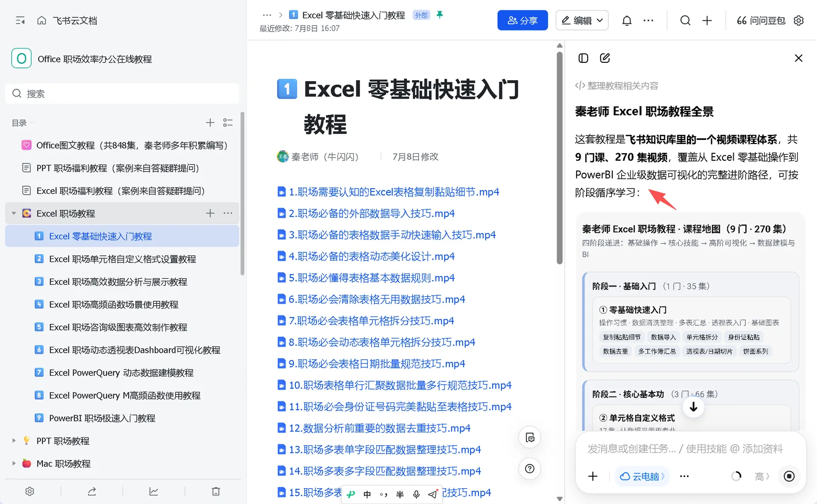Switch IME 中 language mode
Image resolution: width=817 pixels, height=504 pixels.
point(367,494)
